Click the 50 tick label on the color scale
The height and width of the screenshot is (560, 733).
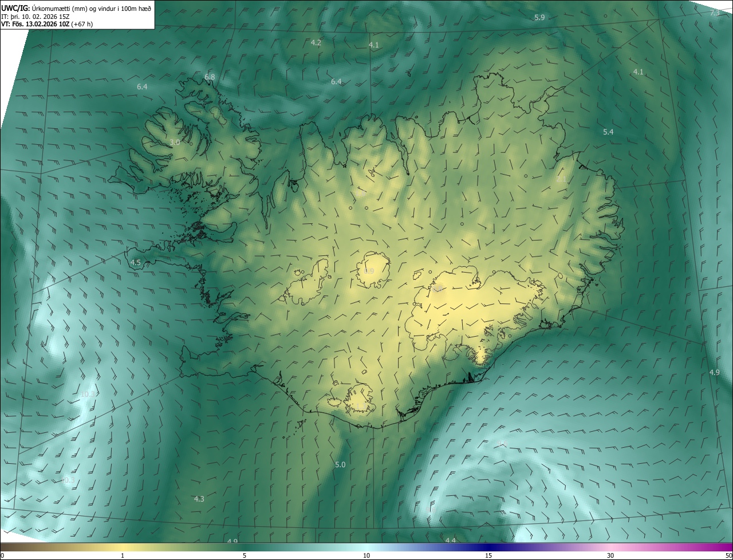coord(728,556)
